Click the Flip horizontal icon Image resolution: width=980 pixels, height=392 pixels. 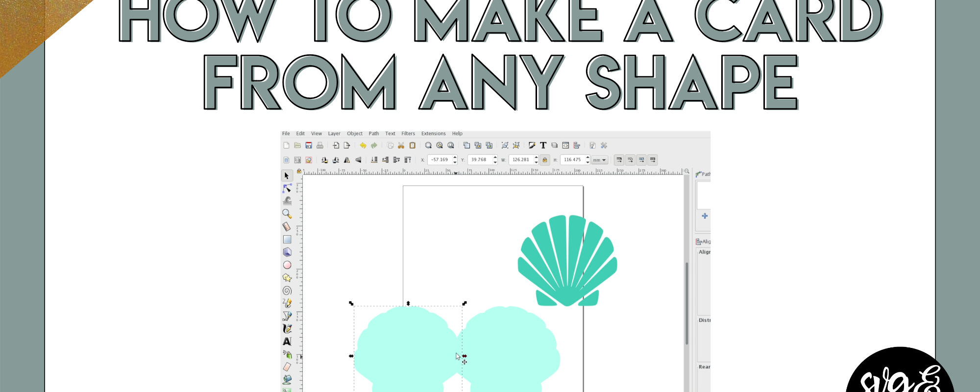[347, 160]
